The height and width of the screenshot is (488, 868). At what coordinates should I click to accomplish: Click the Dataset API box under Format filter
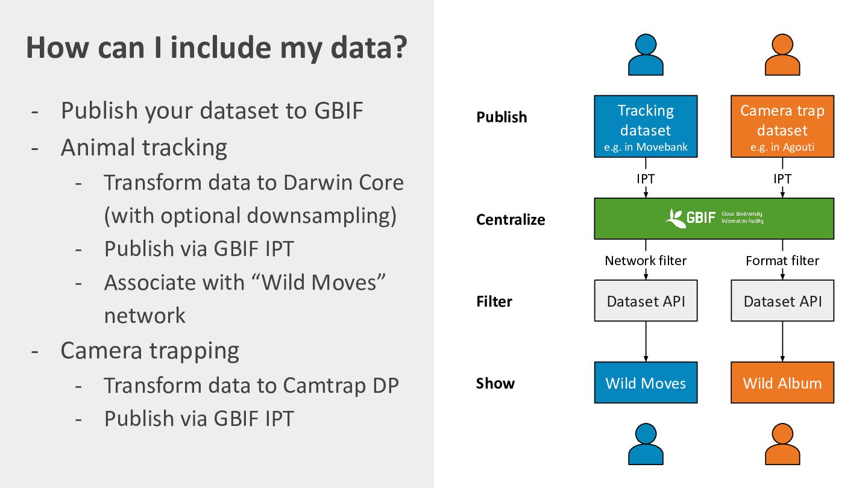pyautogui.click(x=782, y=301)
